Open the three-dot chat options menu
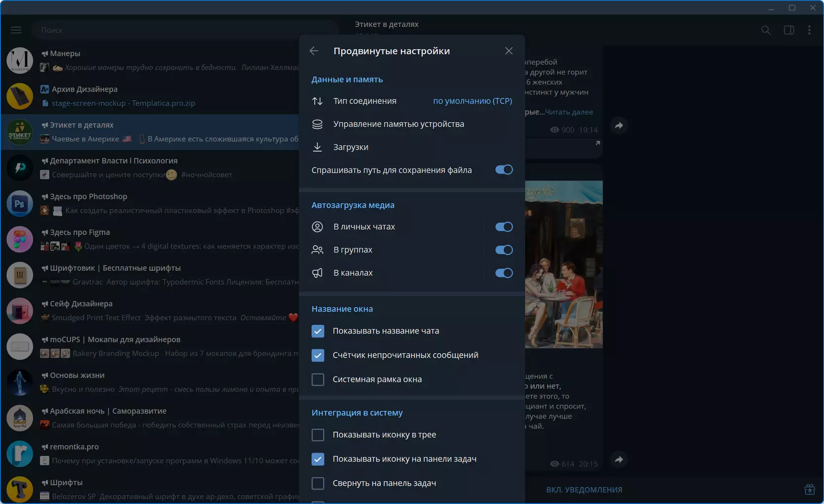The height and width of the screenshot is (504, 824). [x=809, y=30]
